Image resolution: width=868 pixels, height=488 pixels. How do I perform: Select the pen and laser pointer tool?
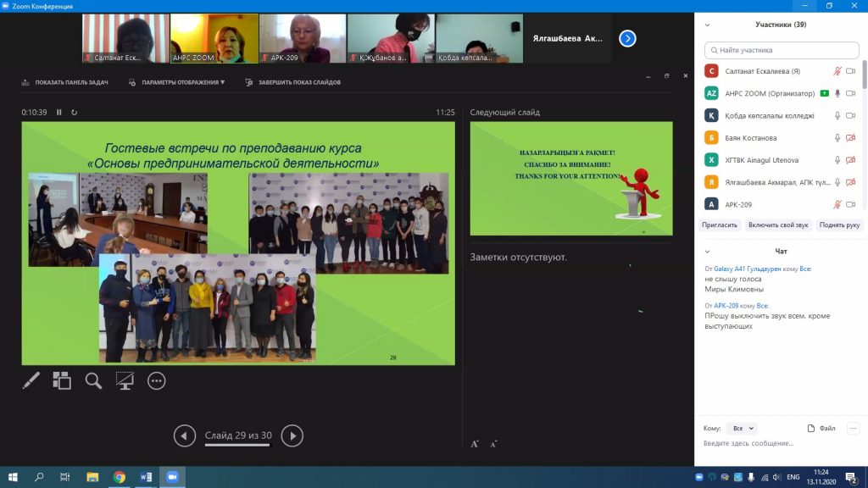pyautogui.click(x=31, y=380)
